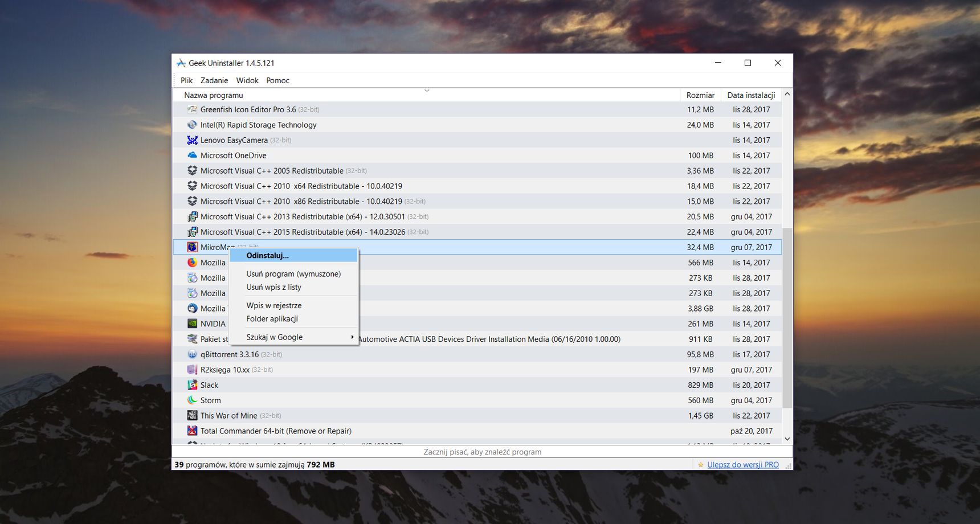Screen dimensions: 980x524
Task: Select Microsoft OneDrive entry
Action: coord(477,155)
